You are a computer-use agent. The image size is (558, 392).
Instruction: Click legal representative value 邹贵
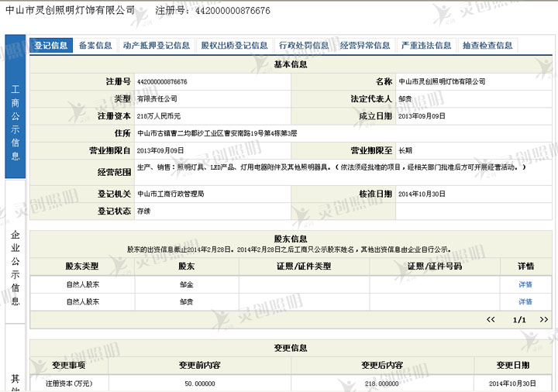pos(405,99)
